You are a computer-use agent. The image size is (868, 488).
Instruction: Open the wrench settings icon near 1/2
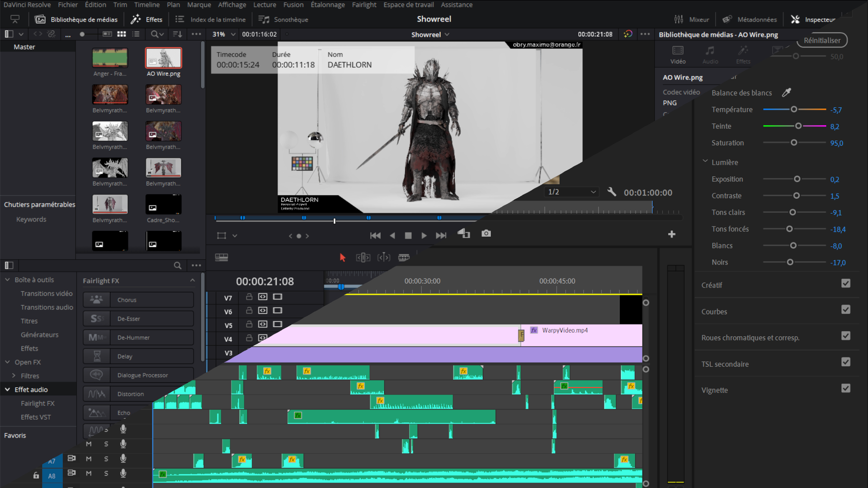point(611,192)
